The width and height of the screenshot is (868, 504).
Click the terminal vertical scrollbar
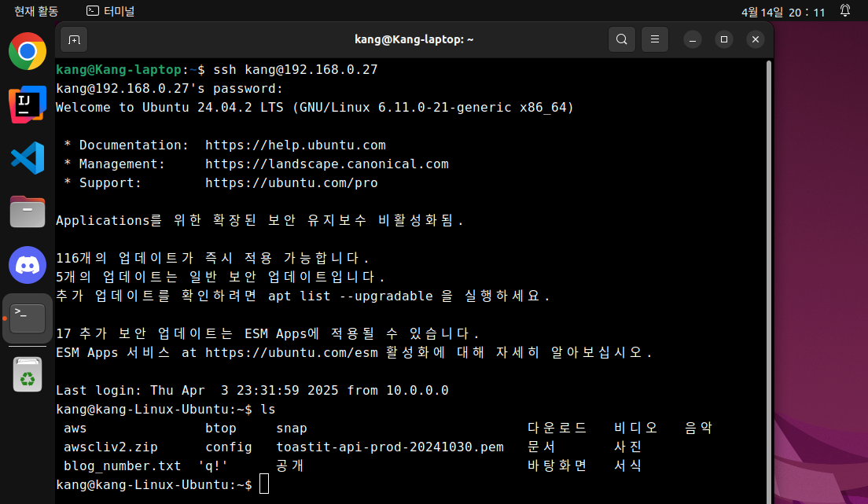tap(768, 282)
